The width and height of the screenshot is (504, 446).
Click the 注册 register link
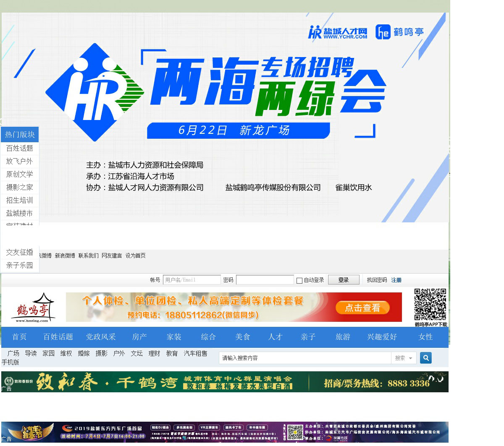(396, 280)
